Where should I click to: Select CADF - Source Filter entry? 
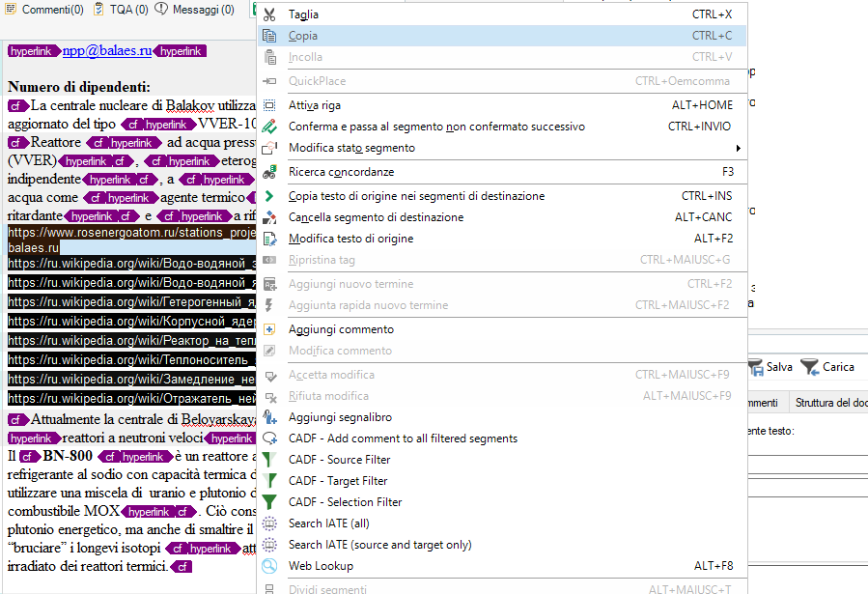point(502,460)
